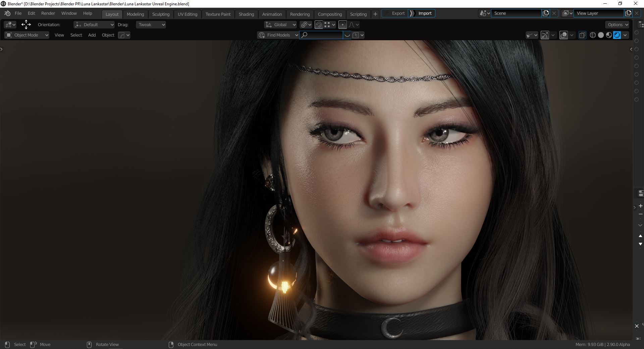Toggle X-ray view
Image resolution: width=644 pixels, height=349 pixels.
tap(582, 35)
